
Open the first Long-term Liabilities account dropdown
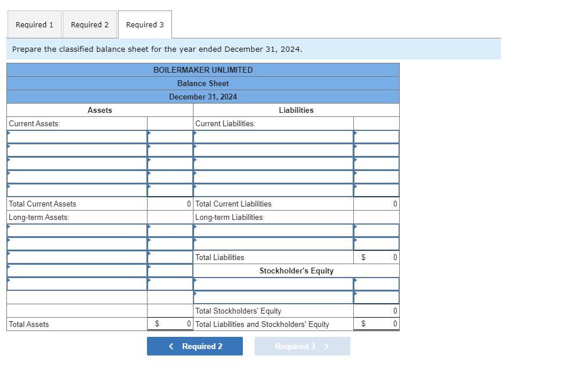[x=273, y=230]
